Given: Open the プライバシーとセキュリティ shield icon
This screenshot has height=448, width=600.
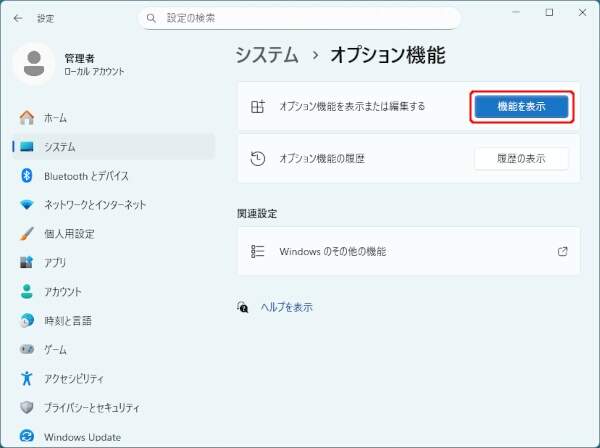Looking at the screenshot, I should click(x=27, y=407).
